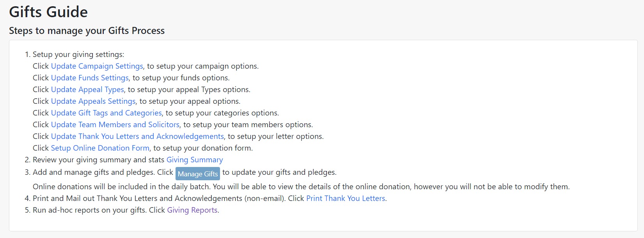This screenshot has width=644, height=238.
Task: Click the "Add and manage gifts and pledges" text
Action: pos(94,172)
